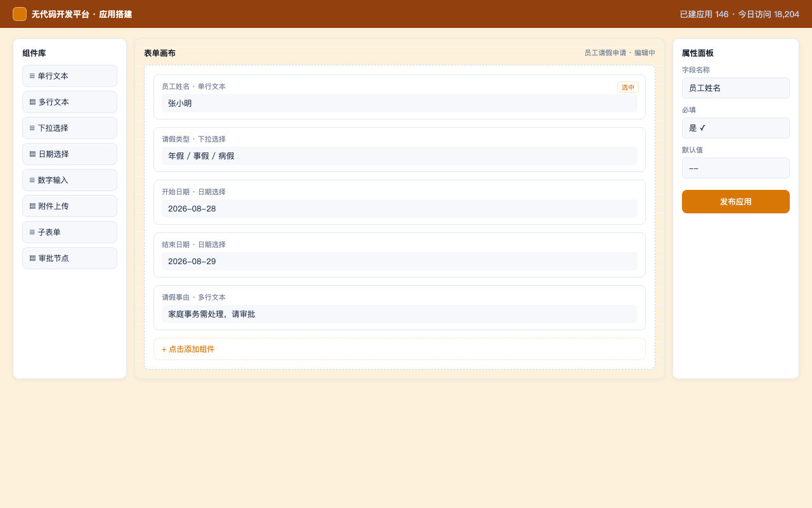This screenshot has height=508, width=812.
Task: Click + 点击添加组件 to add a component
Action: point(400,349)
